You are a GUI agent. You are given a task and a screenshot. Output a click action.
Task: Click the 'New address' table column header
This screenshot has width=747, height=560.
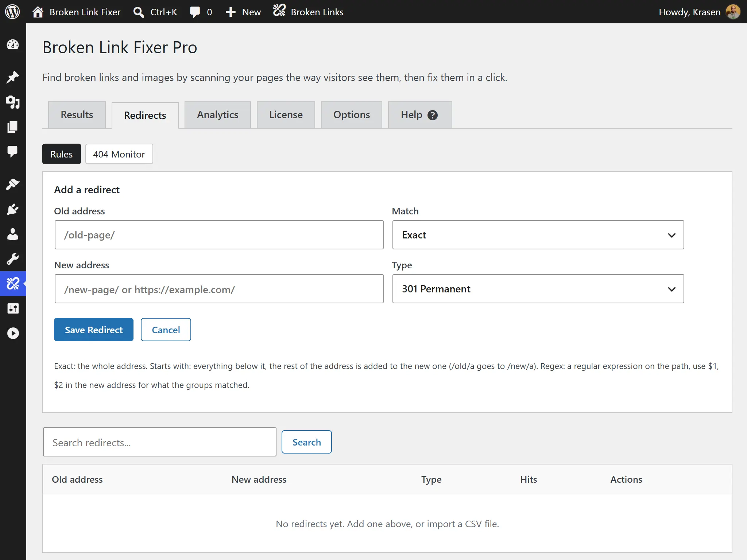coord(259,479)
